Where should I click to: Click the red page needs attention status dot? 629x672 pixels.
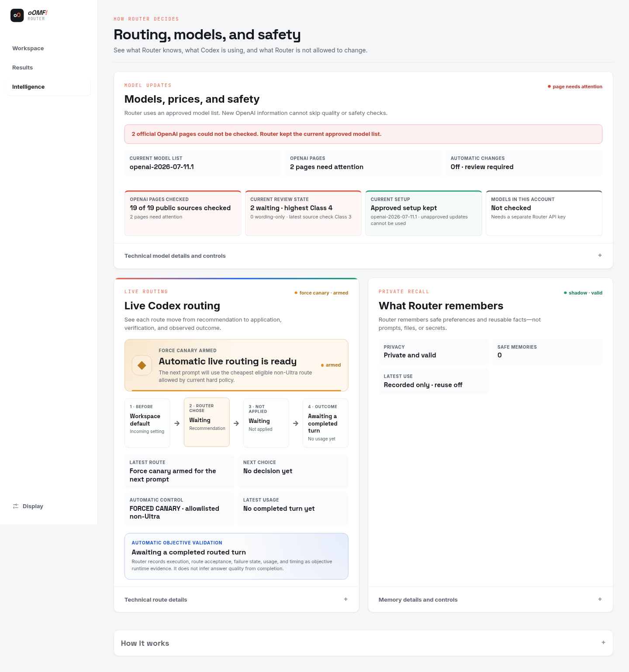click(549, 87)
